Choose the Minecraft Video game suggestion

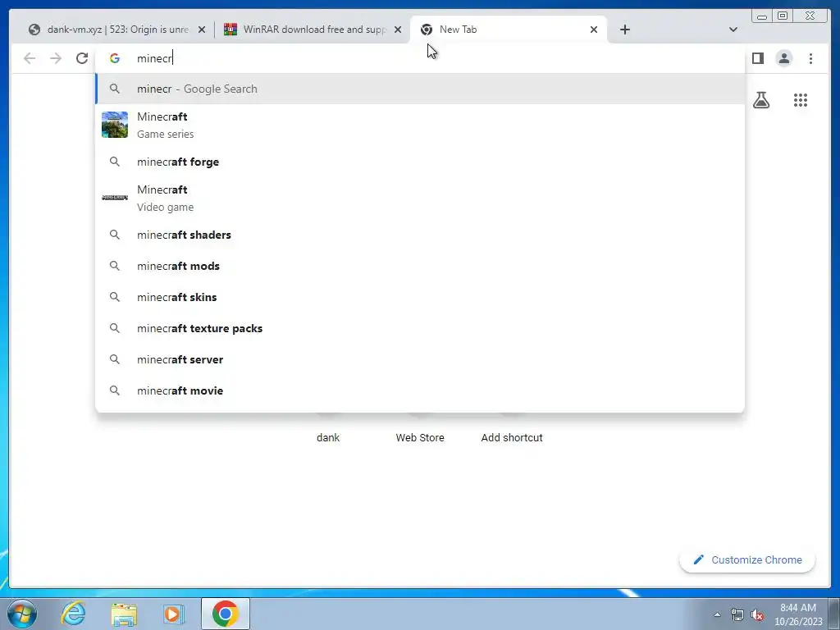420,198
